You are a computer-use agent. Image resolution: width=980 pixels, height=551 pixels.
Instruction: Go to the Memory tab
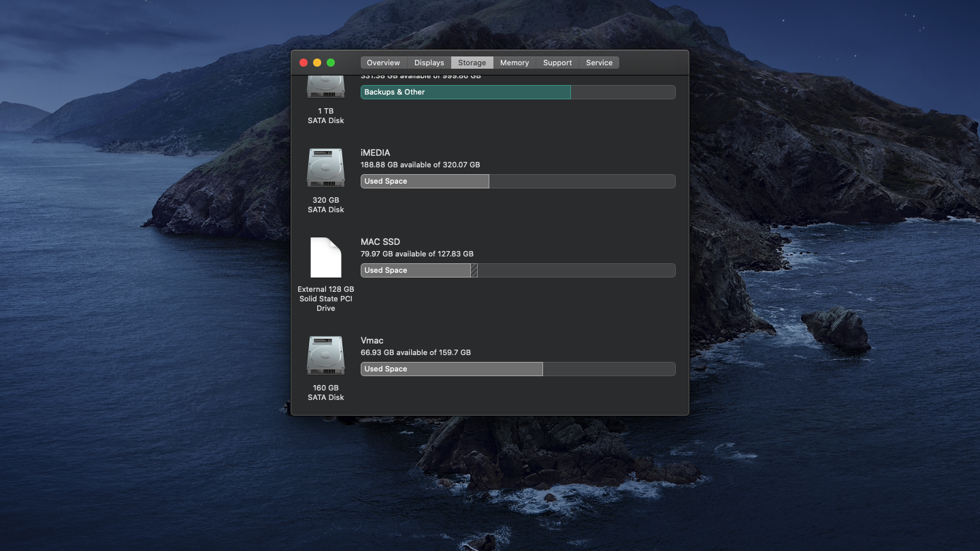pos(514,63)
